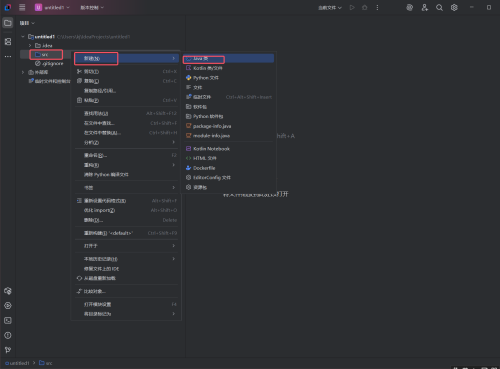The width and height of the screenshot is (500, 369).
Task: Open the toolbar More actions kebab
Action: pyautogui.click(x=377, y=7)
